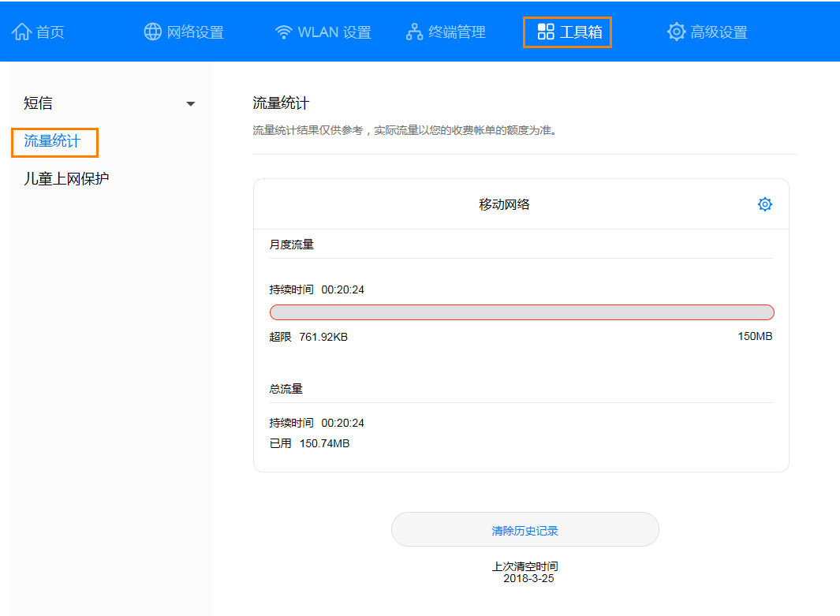Click the home icon in the top bar

click(x=21, y=32)
